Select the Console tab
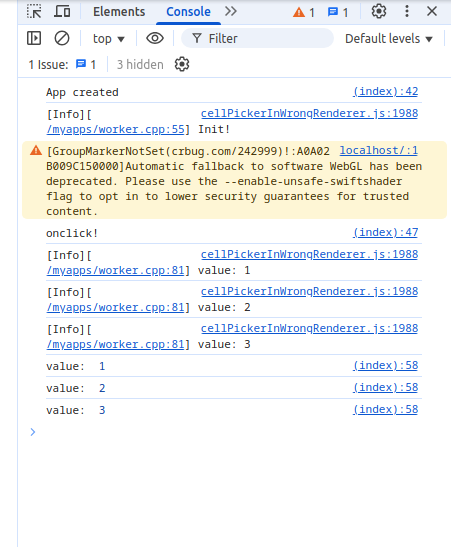 click(188, 12)
